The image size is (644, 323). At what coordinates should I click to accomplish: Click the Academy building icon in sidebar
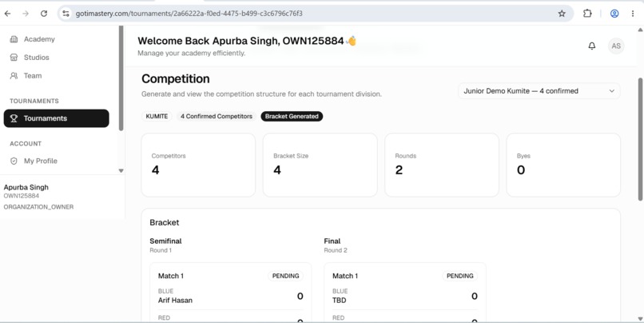coord(14,39)
